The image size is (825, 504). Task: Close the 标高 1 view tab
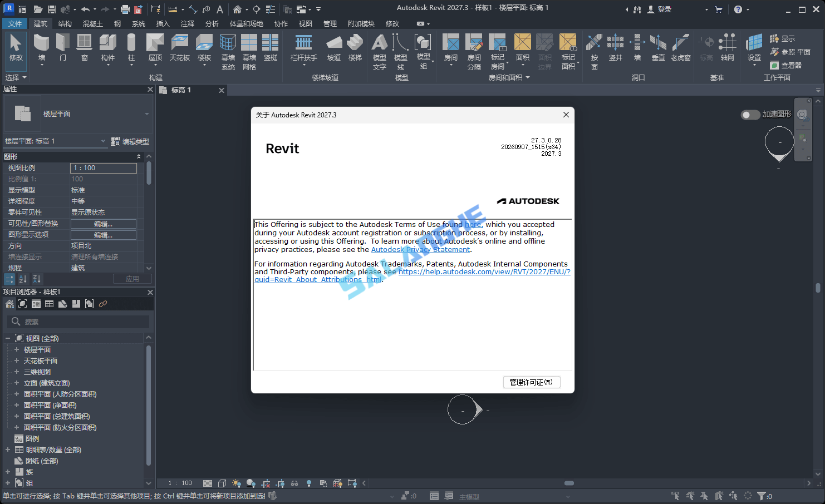coord(222,90)
